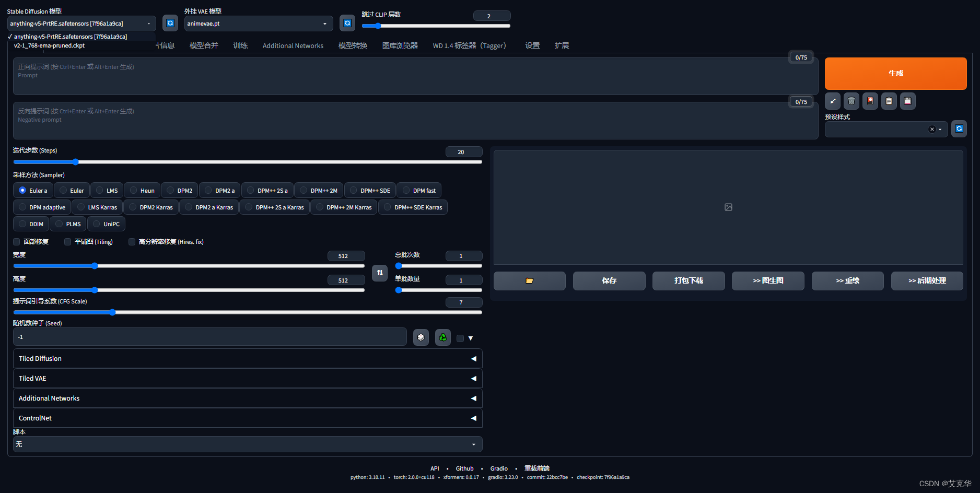
Task: Open the preset styles dropdown
Action: click(x=886, y=129)
